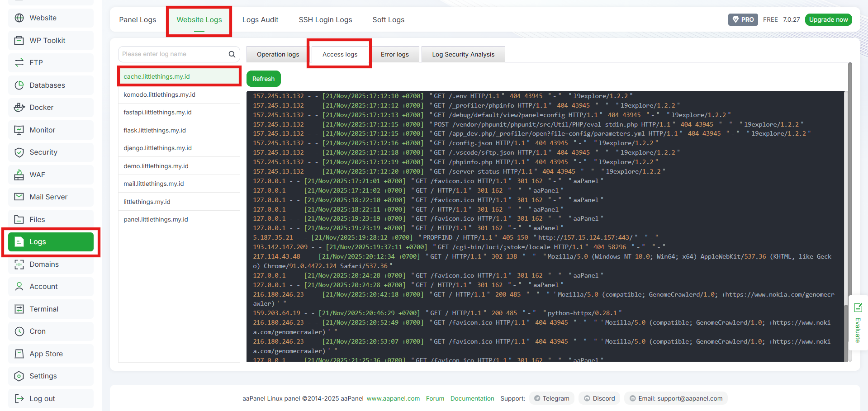The image size is (868, 411).
Task: Click the Files folder icon
Action: (x=19, y=219)
